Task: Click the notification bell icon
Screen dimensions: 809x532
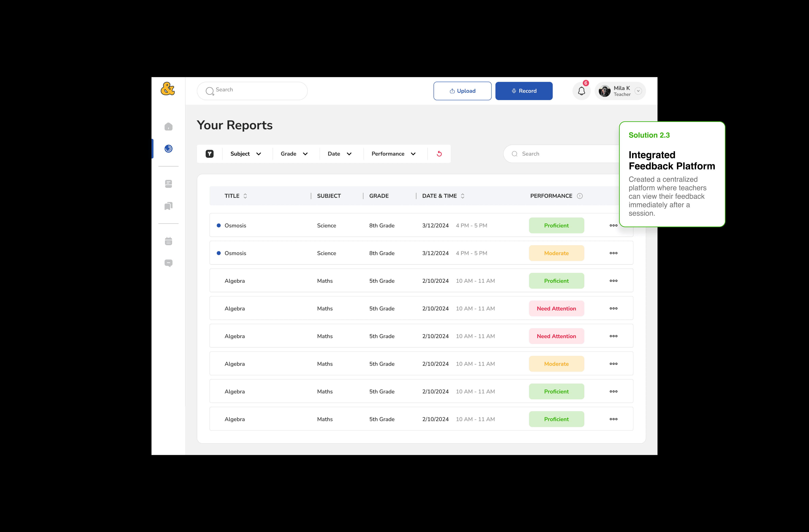Action: [x=581, y=91]
